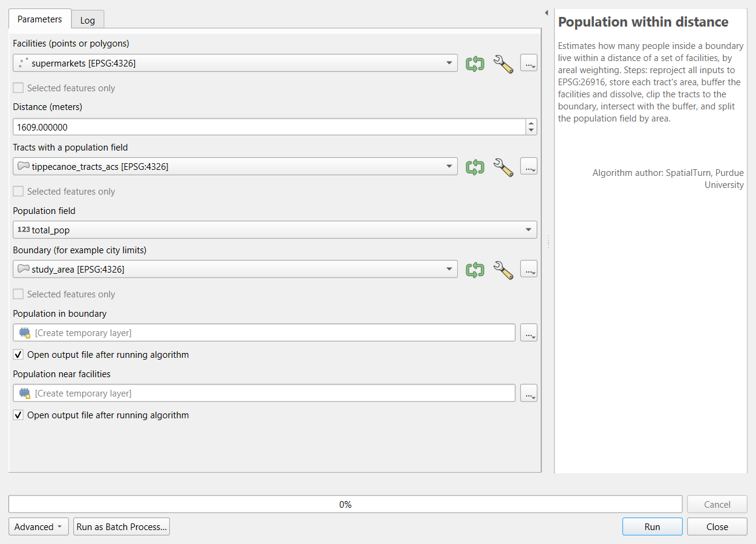Click Population in boundary output field
The height and width of the screenshot is (544, 756).
(264, 333)
